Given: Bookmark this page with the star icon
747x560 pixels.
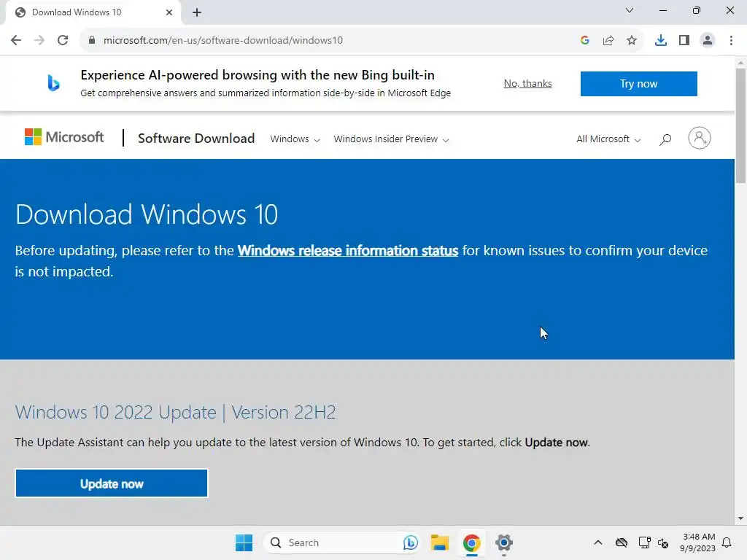Looking at the screenshot, I should point(632,40).
